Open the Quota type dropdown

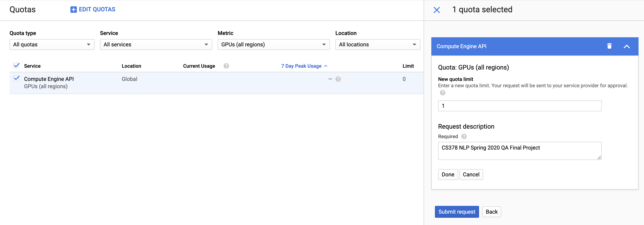pos(52,45)
